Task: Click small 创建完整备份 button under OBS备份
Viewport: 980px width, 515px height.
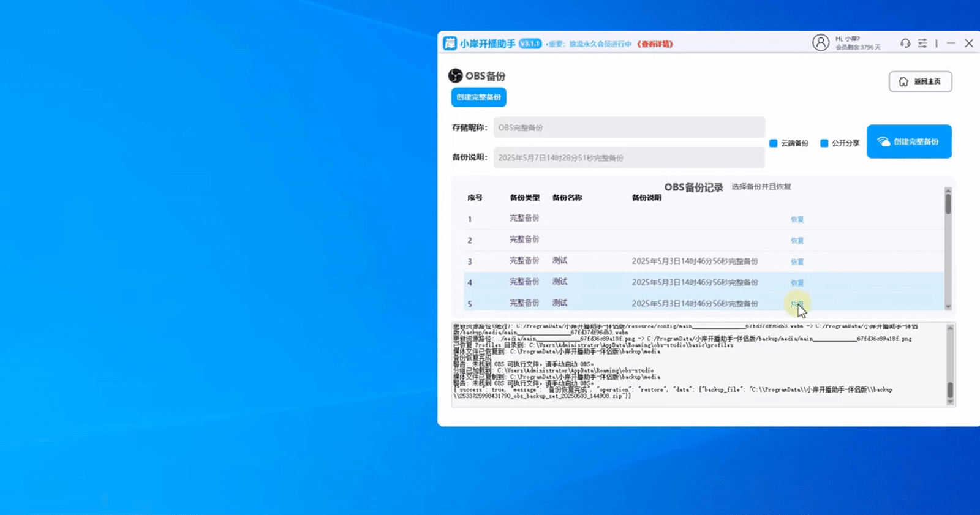Action: coord(478,97)
